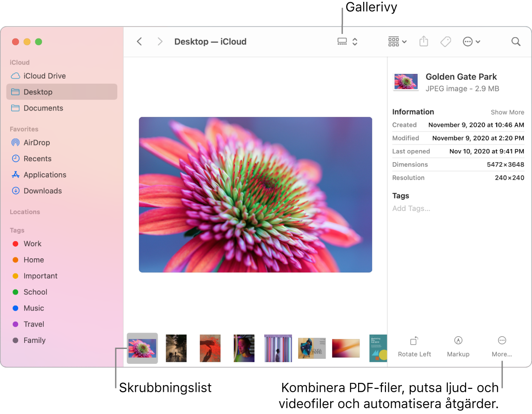Click the Share toolbar icon
Screen dimensions: 532x414
tap(424, 41)
